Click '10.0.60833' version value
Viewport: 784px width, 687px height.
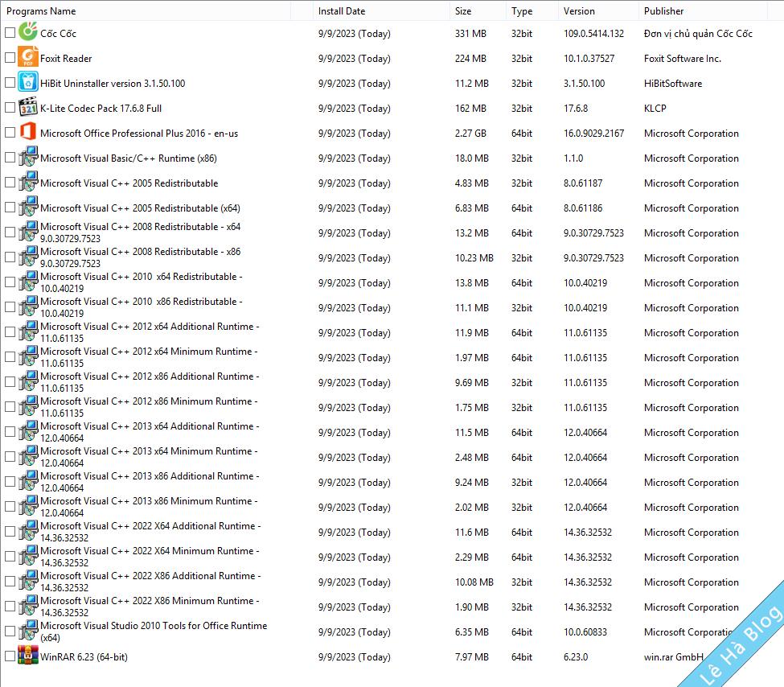pyautogui.click(x=585, y=632)
